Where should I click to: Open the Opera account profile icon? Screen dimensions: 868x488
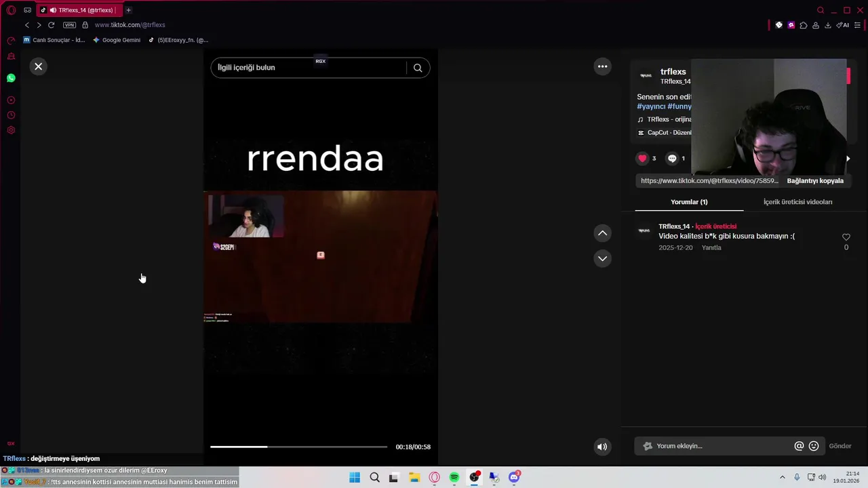tap(816, 25)
